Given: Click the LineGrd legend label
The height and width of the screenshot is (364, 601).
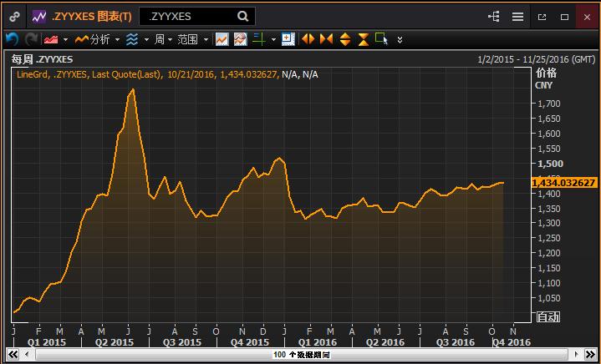Looking at the screenshot, I should click(x=33, y=74).
